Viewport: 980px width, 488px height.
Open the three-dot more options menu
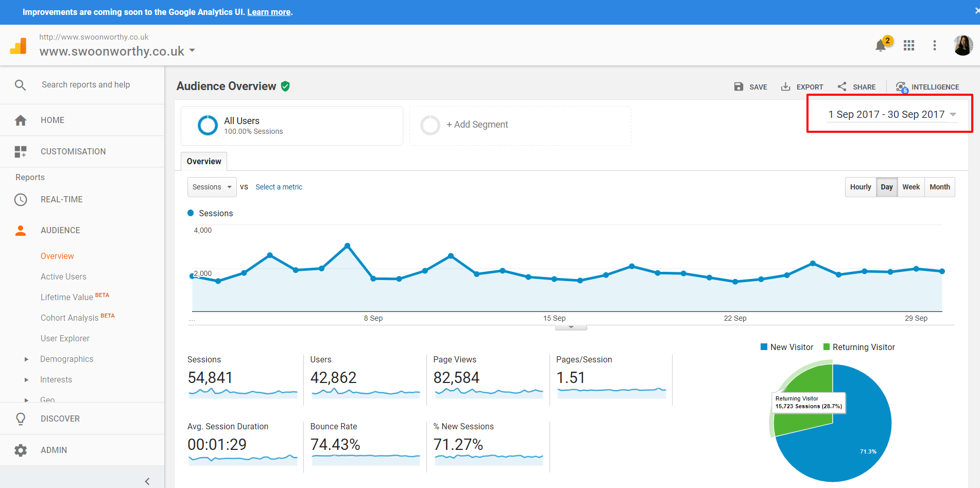pyautogui.click(x=934, y=46)
